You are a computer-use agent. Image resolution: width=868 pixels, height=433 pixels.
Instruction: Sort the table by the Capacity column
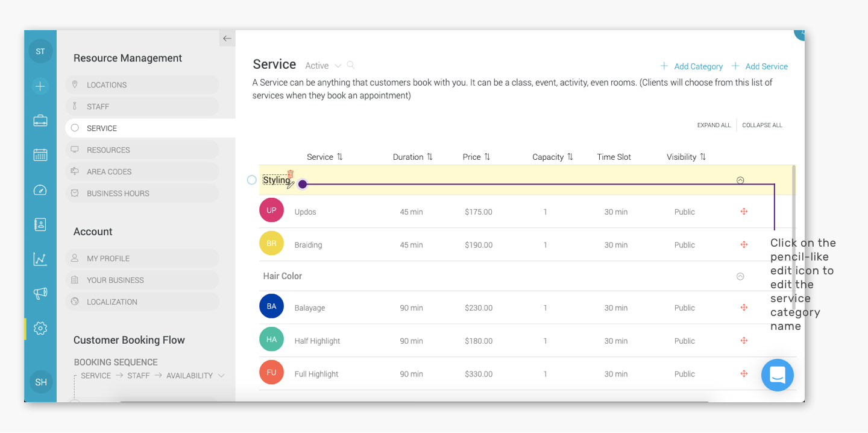point(553,157)
